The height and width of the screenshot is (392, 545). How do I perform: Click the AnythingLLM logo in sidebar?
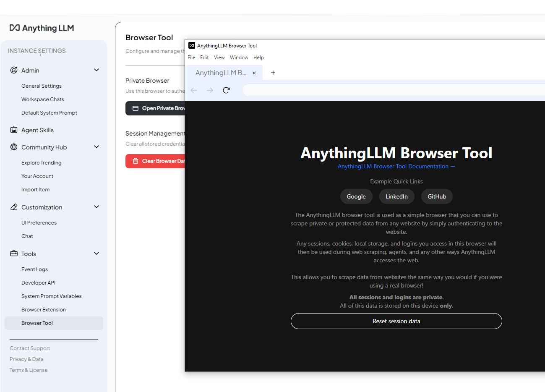(42, 28)
